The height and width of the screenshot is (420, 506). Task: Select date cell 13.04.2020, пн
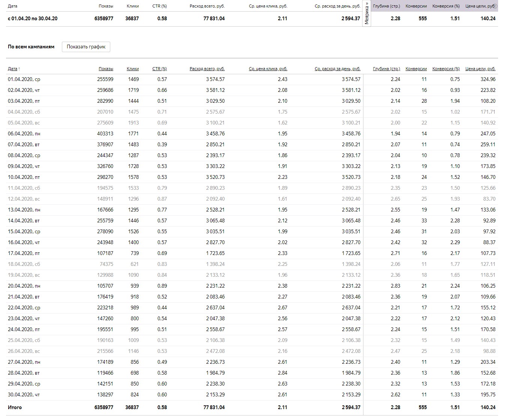(x=24, y=210)
